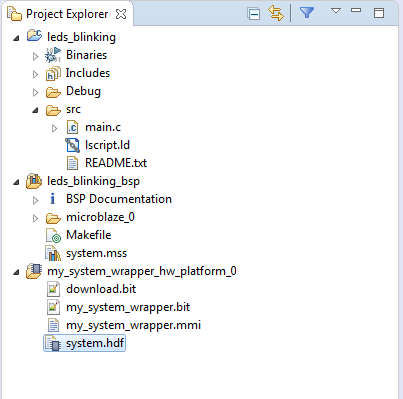The height and width of the screenshot is (399, 403).
Task: Select the leds_blinking_bsp label
Action: [93, 181]
